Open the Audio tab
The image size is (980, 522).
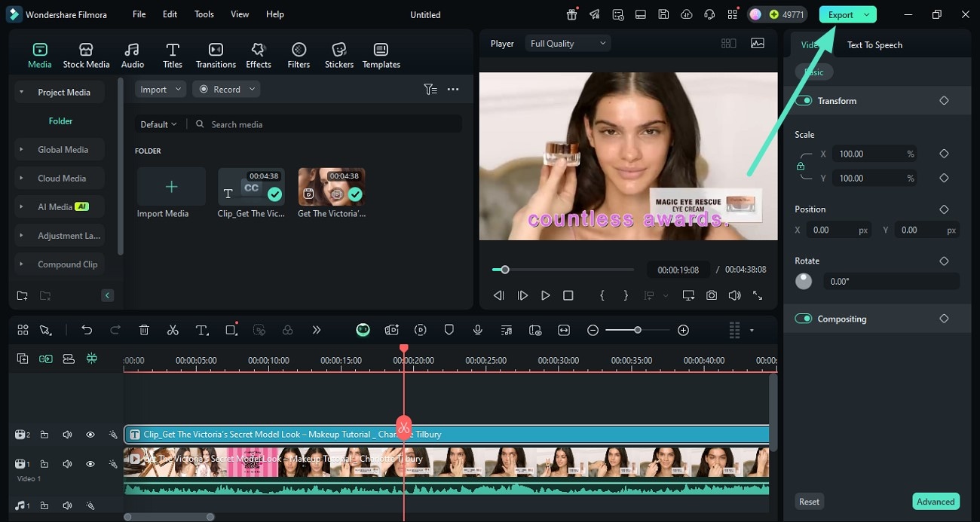[x=133, y=56]
